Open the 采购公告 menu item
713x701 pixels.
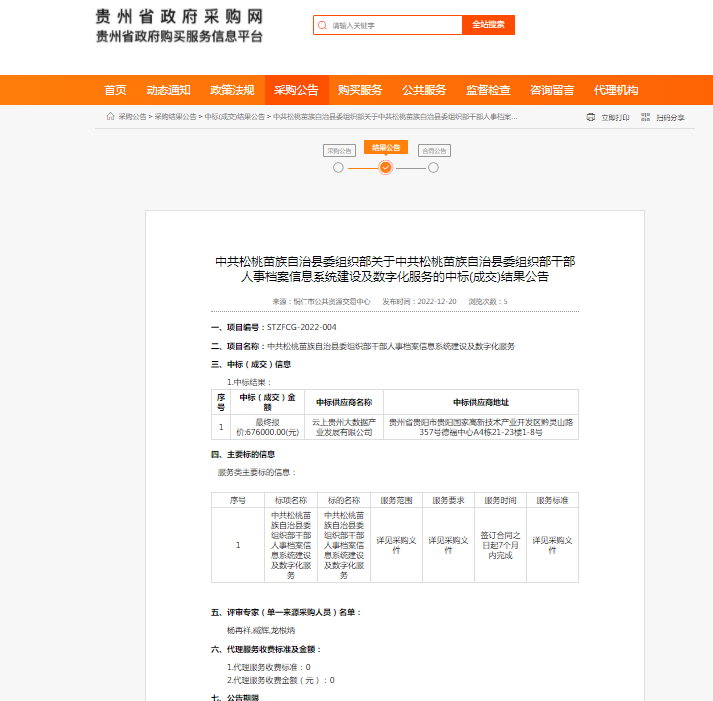click(x=296, y=90)
